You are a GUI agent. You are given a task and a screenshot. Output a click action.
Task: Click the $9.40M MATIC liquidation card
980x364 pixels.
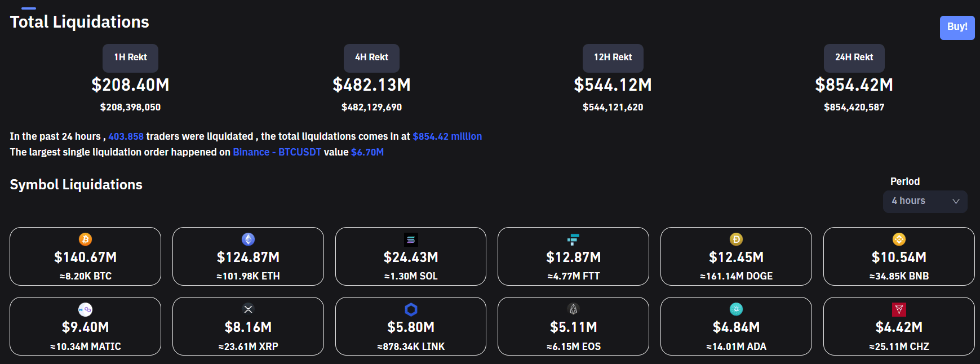click(x=85, y=327)
